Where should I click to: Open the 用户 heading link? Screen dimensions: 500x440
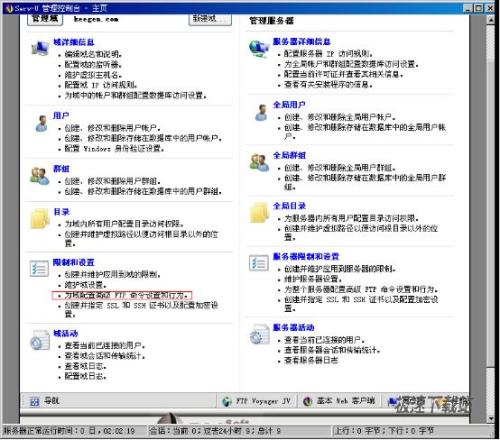tap(61, 116)
